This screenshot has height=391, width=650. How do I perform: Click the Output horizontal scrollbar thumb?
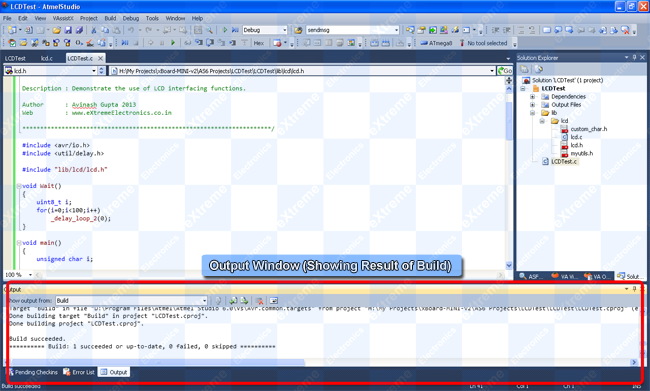158,362
